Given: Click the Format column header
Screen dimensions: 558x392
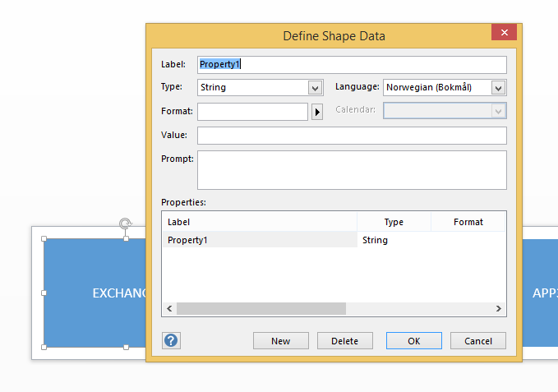Looking at the screenshot, I should (x=468, y=222).
